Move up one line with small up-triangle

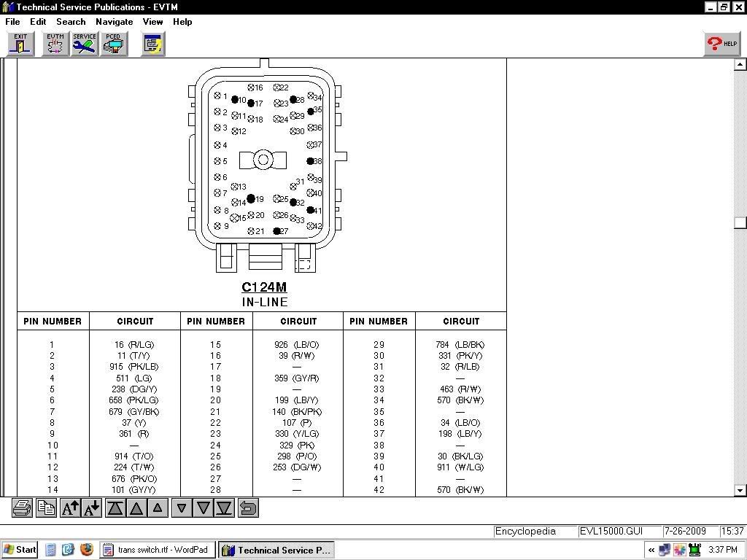coord(158,508)
